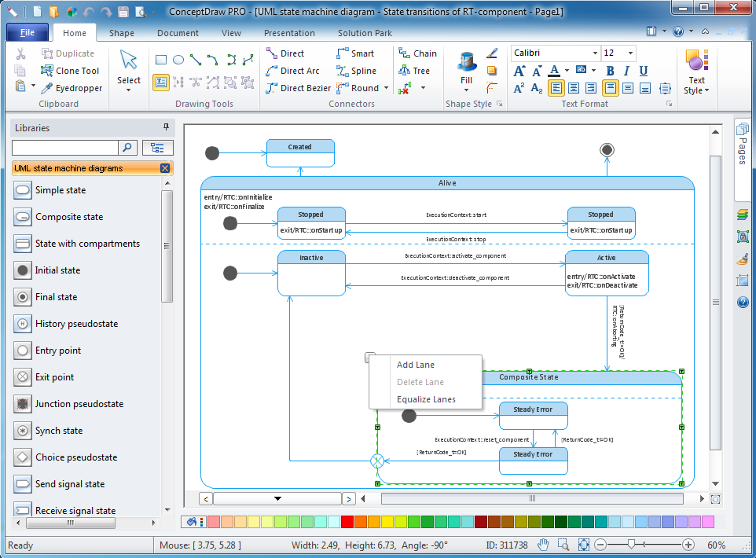Screen dimensions: 756x558
Task: Toggle vertical align middle
Action: 628,88
